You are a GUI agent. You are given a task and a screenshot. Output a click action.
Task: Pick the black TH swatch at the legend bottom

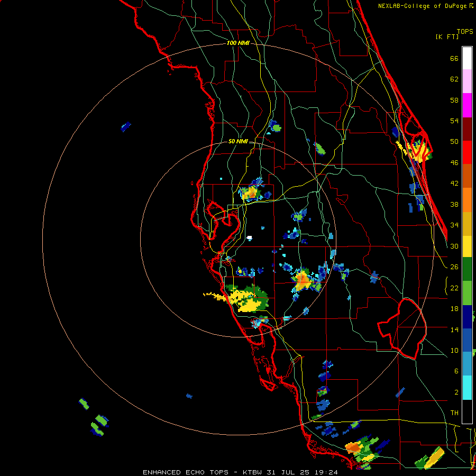tap(467, 411)
